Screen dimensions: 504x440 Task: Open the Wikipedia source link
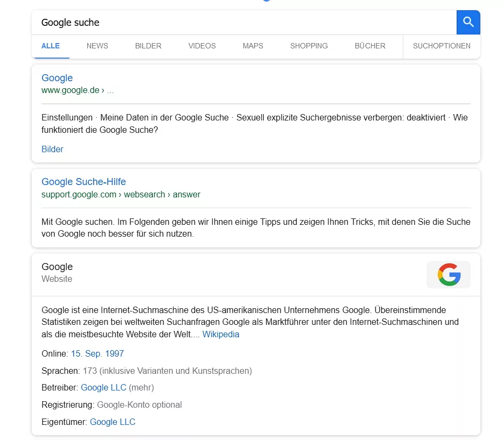[221, 335]
